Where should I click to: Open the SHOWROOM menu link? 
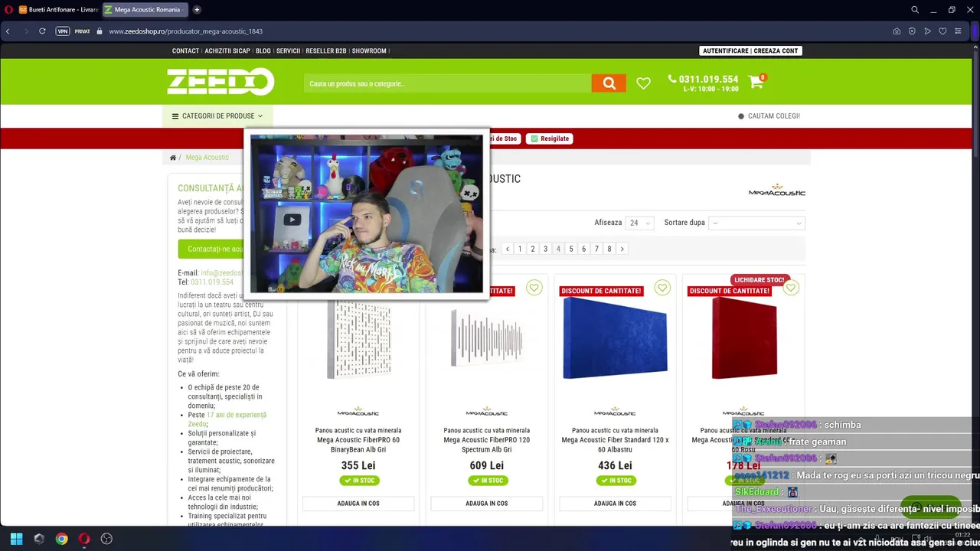coord(369,51)
